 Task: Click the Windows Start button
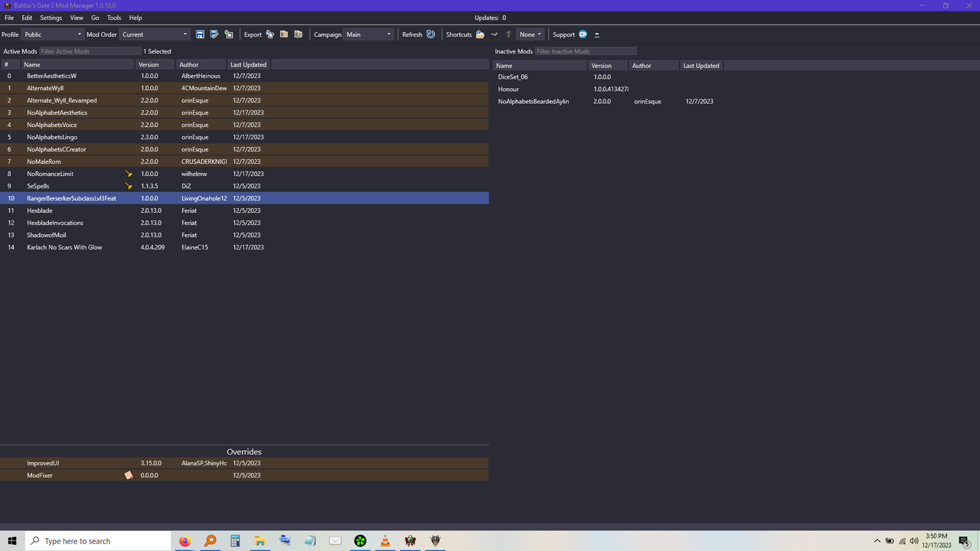click(x=11, y=541)
